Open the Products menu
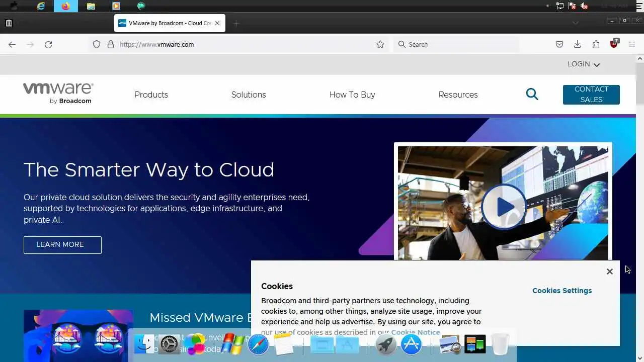This screenshot has width=644, height=362. coord(151,95)
